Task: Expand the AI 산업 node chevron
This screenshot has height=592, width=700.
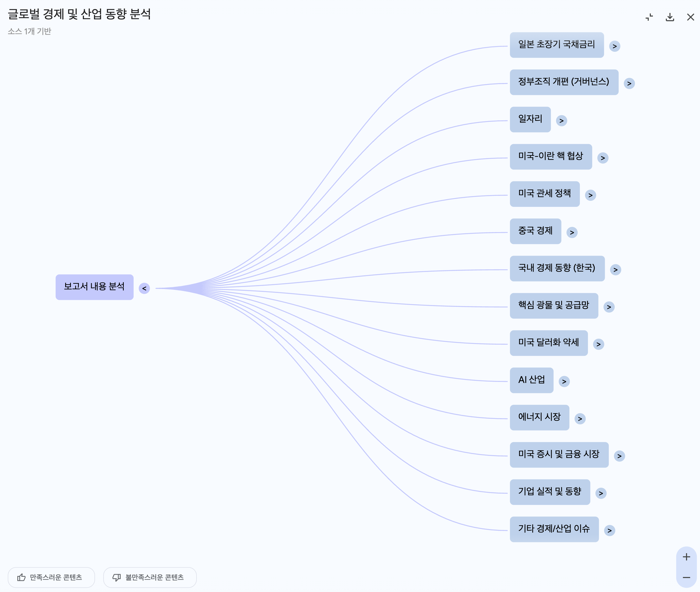Action: tap(564, 381)
